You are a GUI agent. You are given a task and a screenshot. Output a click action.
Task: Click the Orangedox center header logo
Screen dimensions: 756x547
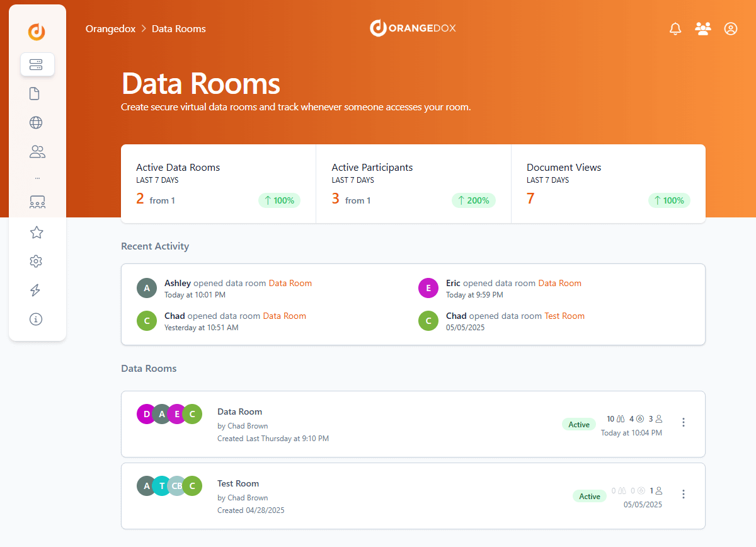413,28
